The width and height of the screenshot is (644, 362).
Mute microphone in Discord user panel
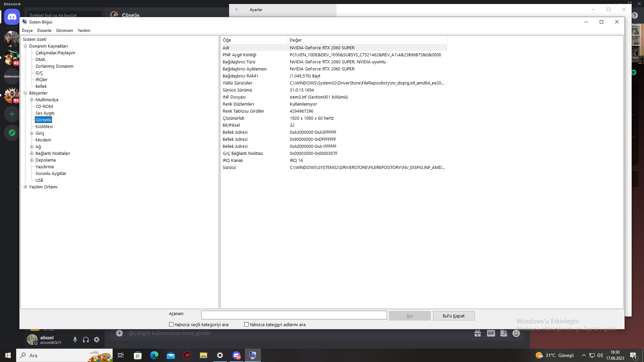[75, 340]
